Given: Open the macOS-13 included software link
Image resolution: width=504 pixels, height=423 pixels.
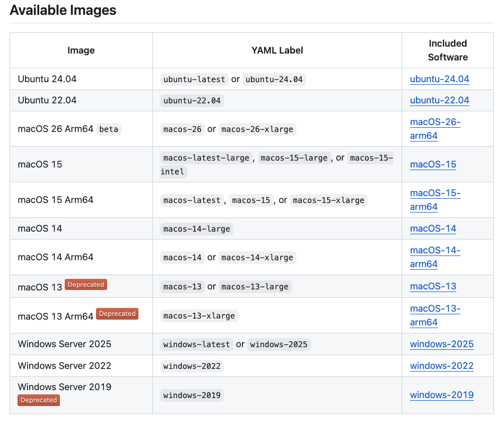Looking at the screenshot, I should pos(433,286).
